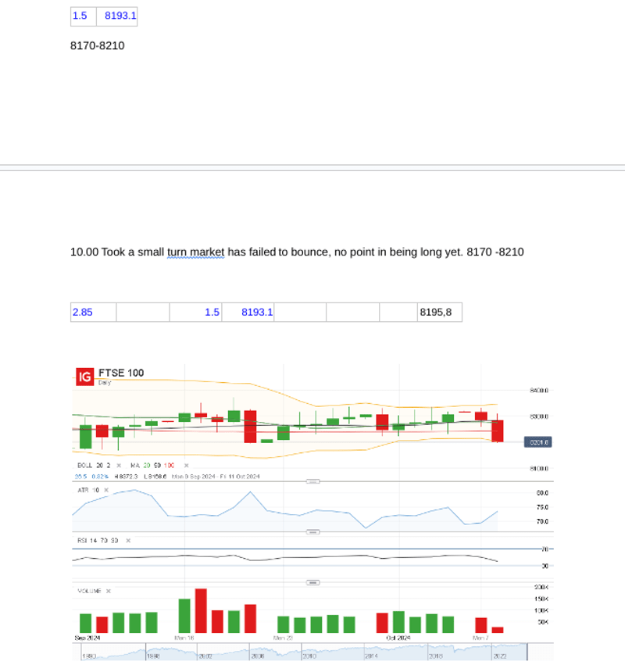Select the 8193.1 cell in the top table
The width and height of the screenshot is (625, 672).
click(120, 16)
